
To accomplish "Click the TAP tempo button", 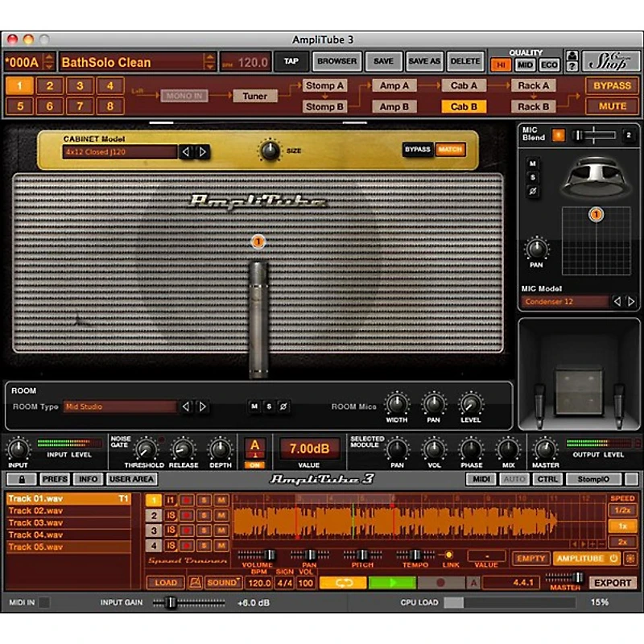I will (291, 61).
